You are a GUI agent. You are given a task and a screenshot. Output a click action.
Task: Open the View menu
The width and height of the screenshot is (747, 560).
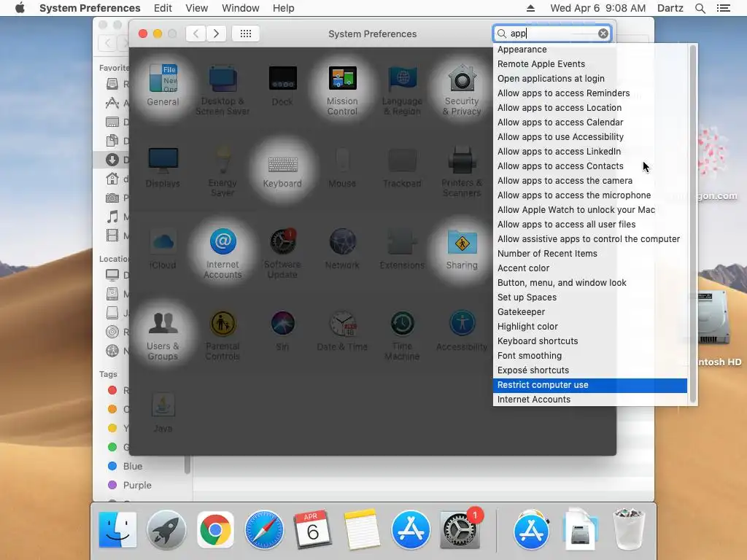click(197, 8)
